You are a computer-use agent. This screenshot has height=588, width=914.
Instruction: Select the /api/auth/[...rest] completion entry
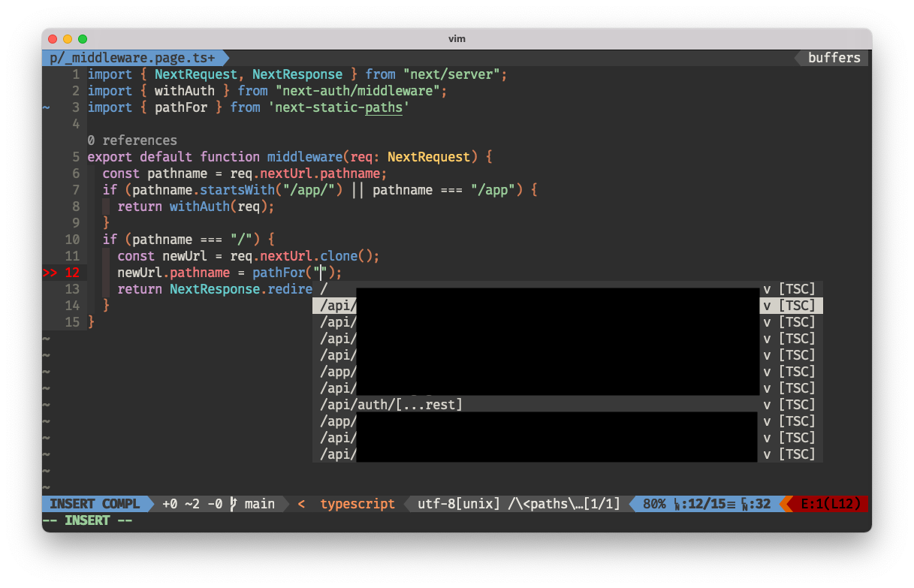pyautogui.click(x=391, y=405)
